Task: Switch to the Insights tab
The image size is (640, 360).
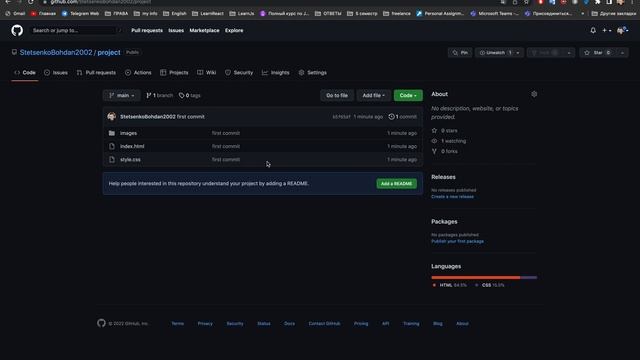Action: coord(276,73)
